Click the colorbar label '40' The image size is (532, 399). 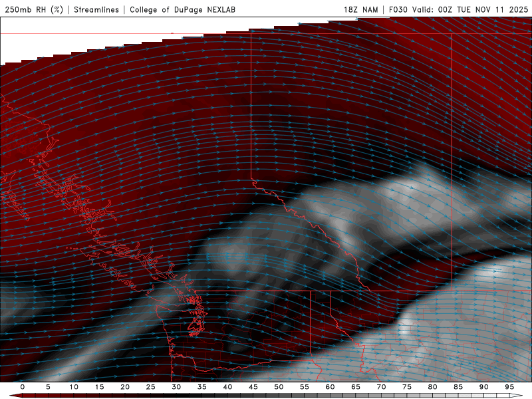pos(227,387)
